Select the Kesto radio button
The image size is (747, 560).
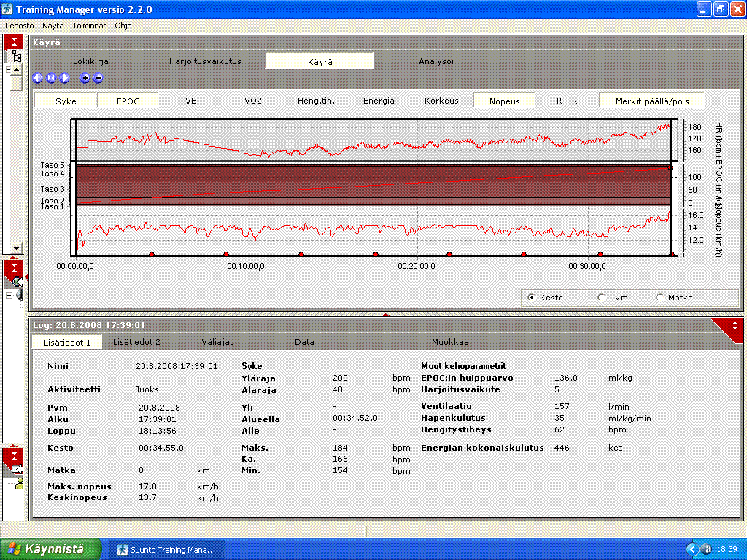pos(531,297)
